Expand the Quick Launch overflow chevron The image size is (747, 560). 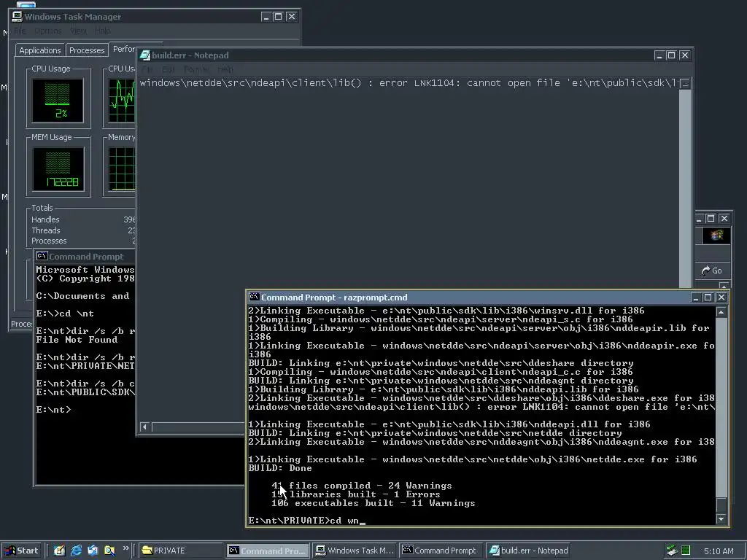[125, 548]
